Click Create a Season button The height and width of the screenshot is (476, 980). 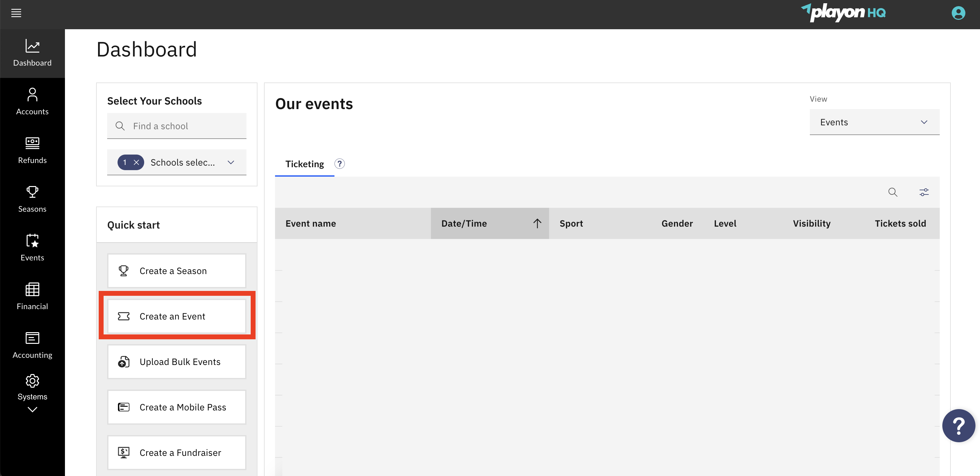click(x=177, y=271)
